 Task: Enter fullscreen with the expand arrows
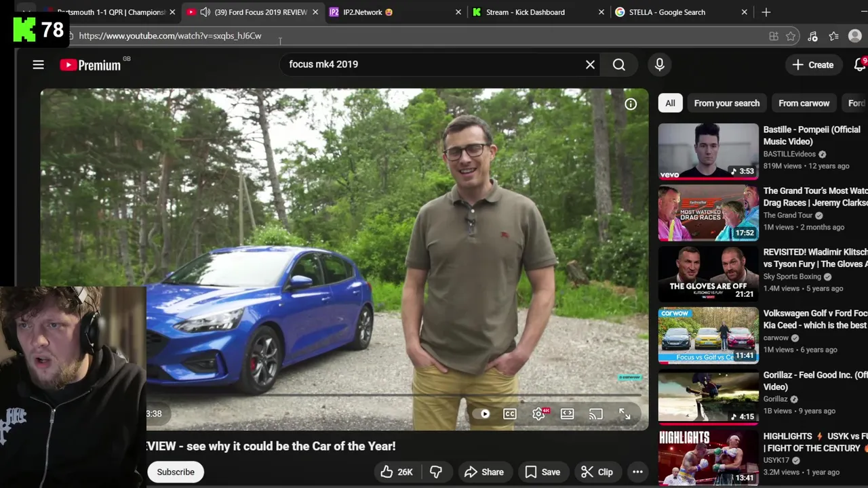625,413
